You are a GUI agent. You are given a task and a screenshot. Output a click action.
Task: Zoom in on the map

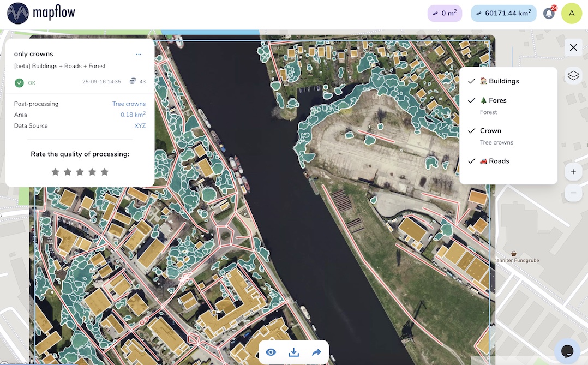pos(573,172)
